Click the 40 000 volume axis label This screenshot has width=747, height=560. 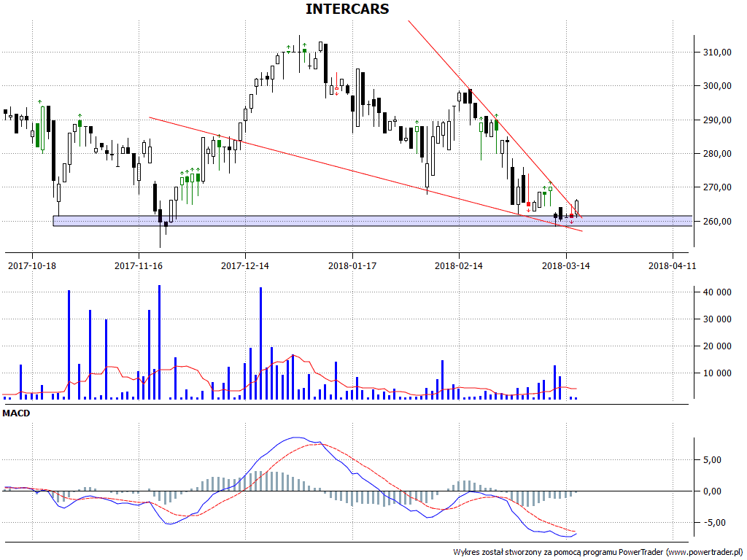(x=718, y=292)
